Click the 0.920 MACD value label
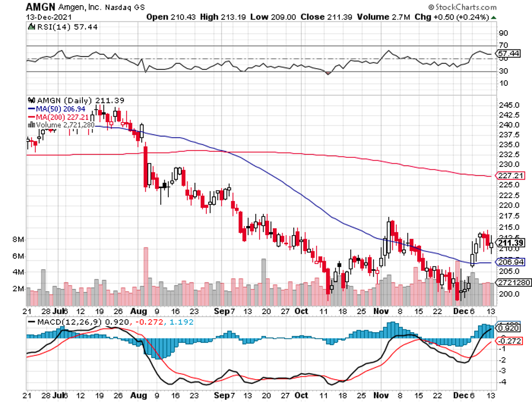 508,328
